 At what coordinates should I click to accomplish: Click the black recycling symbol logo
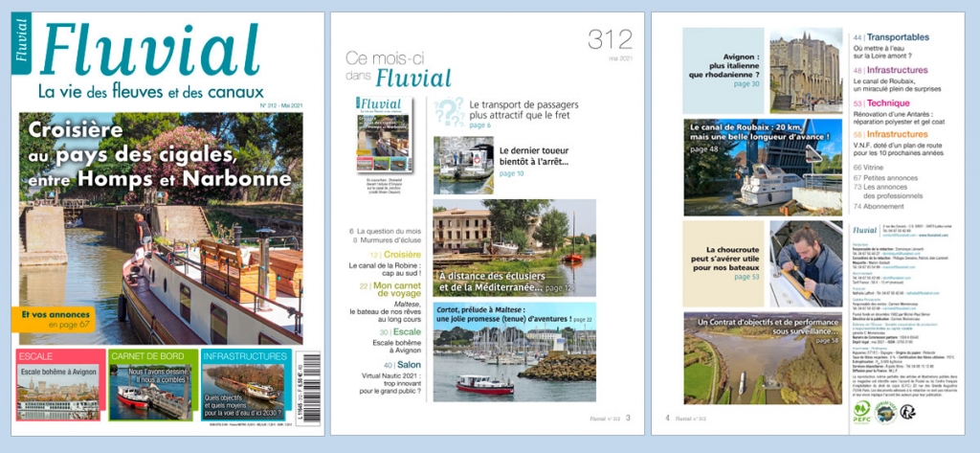coord(907,411)
